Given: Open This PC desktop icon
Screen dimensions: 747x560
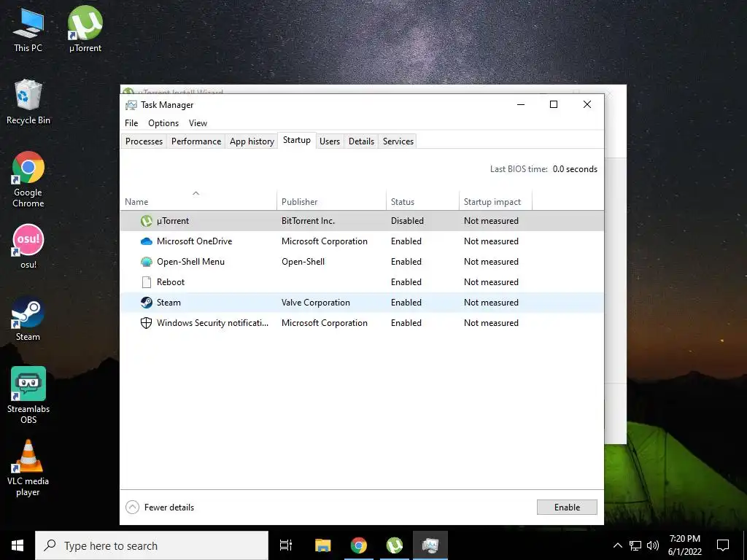Looking at the screenshot, I should pos(28,30).
